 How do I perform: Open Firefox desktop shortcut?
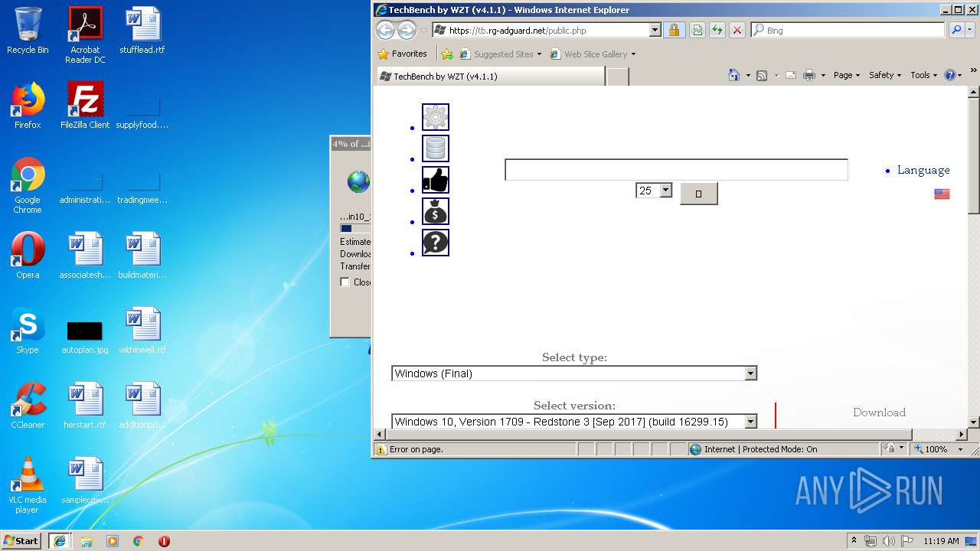pos(28,106)
